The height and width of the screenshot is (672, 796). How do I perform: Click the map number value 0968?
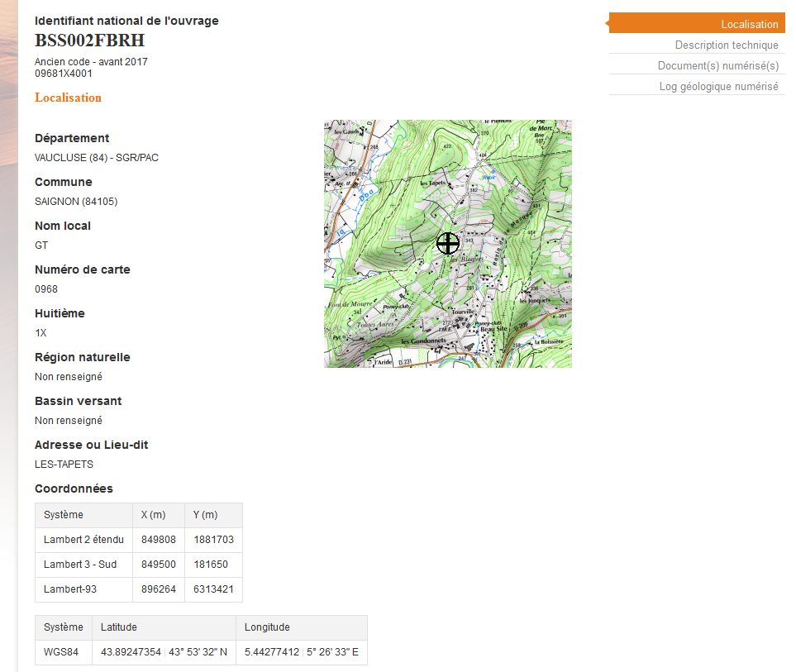click(46, 289)
